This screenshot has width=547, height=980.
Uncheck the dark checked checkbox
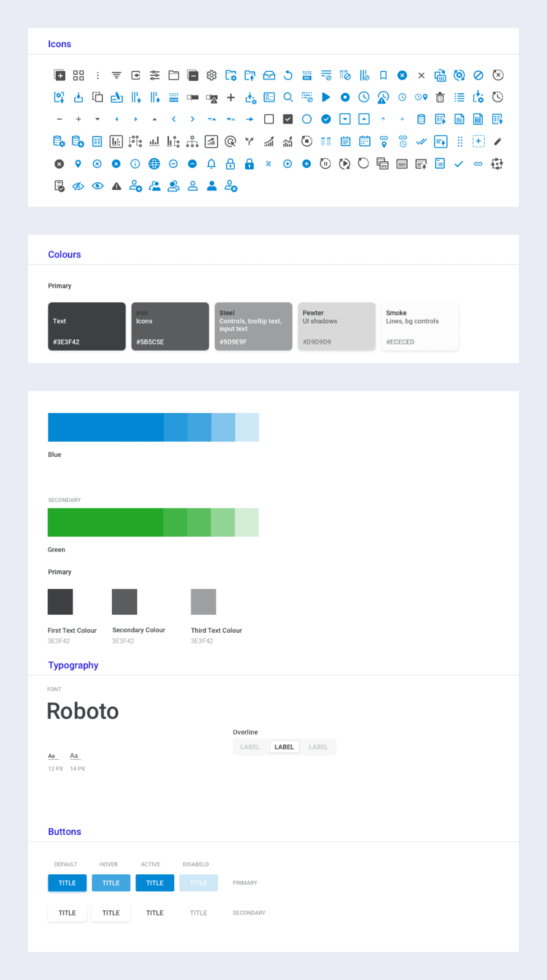pyautogui.click(x=288, y=119)
